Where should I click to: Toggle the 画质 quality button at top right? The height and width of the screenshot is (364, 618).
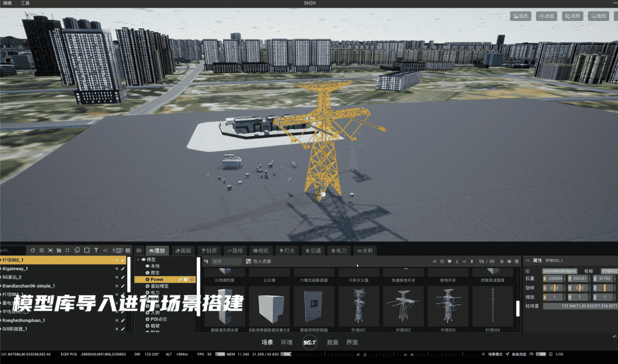520,16
